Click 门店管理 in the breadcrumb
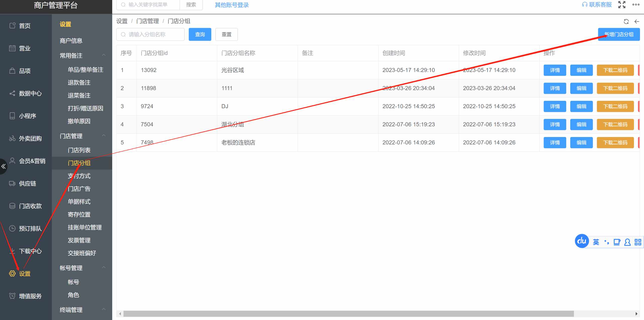 click(x=148, y=21)
